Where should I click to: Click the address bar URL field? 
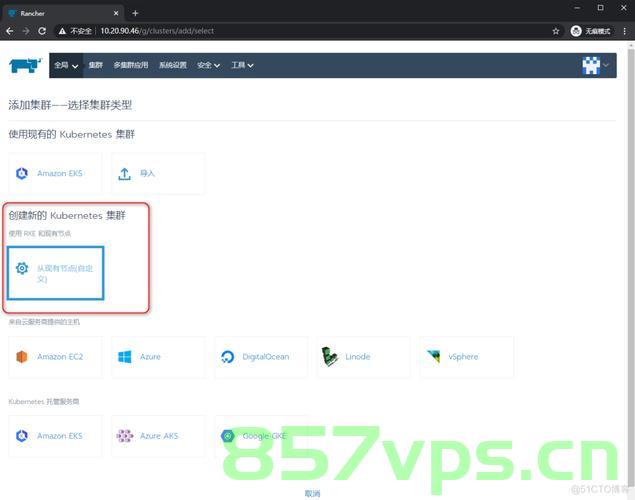coord(308,31)
